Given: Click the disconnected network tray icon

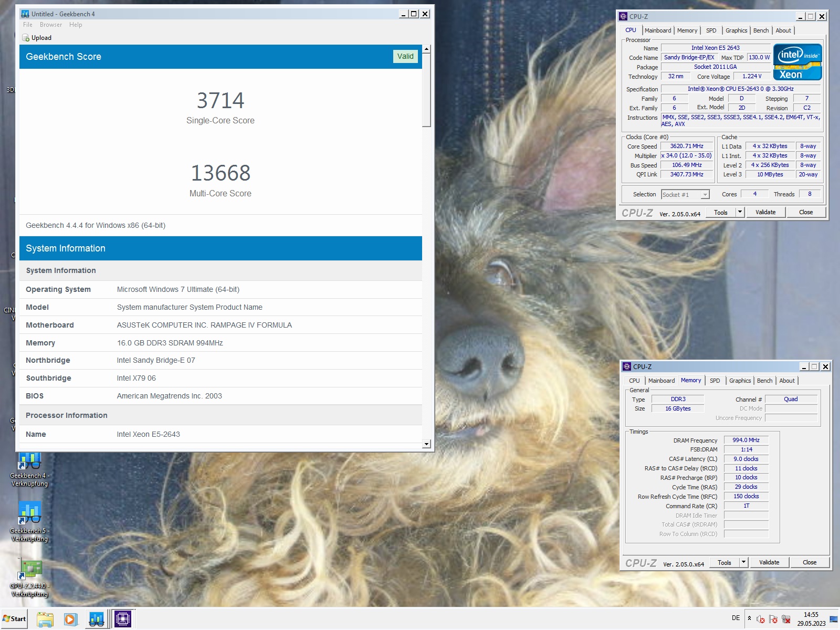Looking at the screenshot, I should coord(786,619).
